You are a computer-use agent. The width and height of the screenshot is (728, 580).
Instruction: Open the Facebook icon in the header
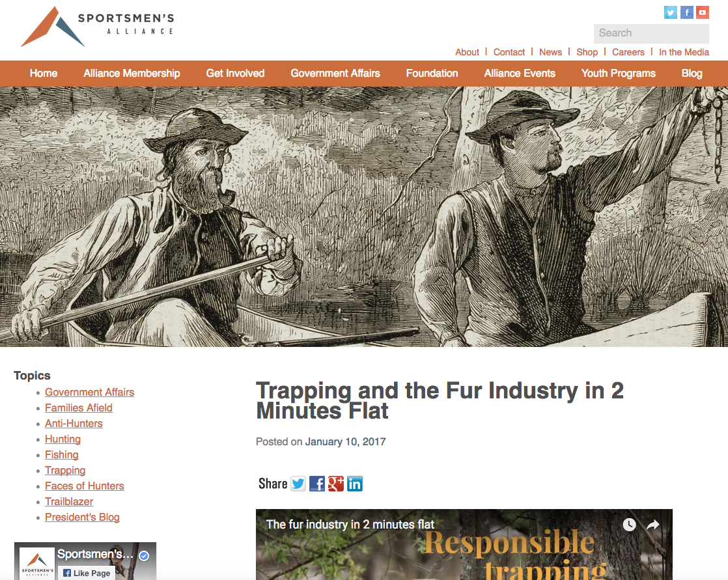[687, 12]
